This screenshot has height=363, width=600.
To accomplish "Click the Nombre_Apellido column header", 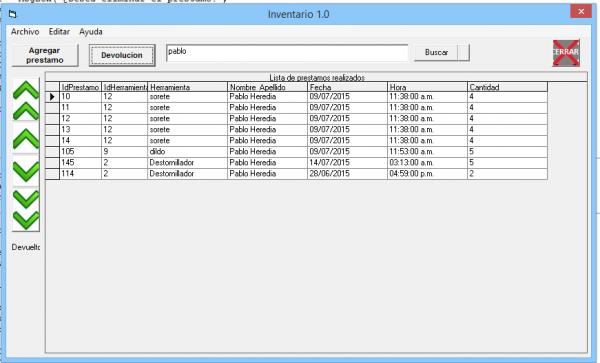I will [x=267, y=87].
